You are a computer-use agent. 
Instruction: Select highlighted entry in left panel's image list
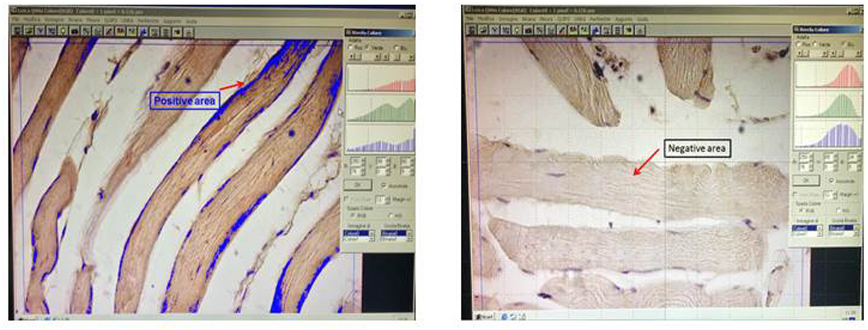click(x=356, y=233)
